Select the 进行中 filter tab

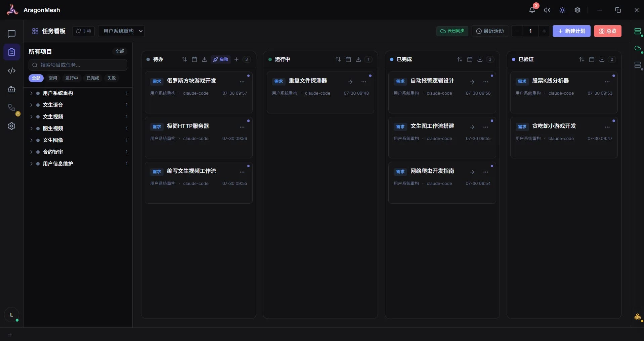coord(72,78)
